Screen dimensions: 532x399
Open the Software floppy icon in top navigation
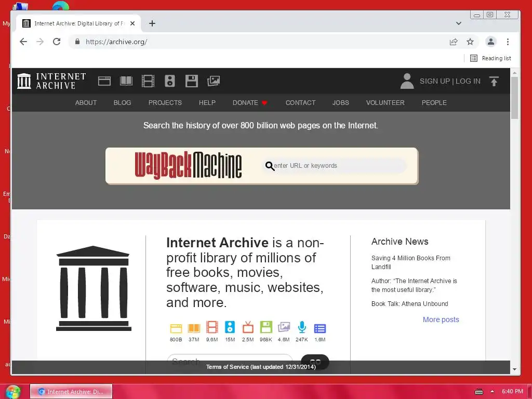click(191, 81)
